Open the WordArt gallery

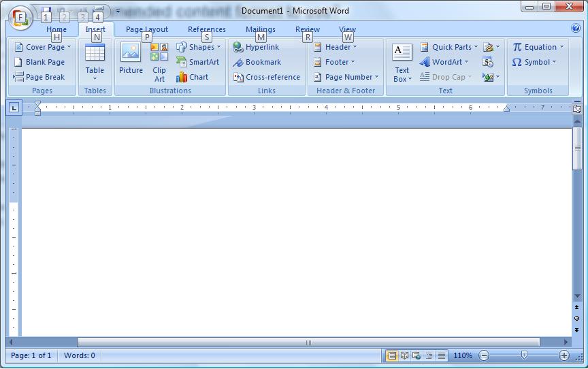444,62
